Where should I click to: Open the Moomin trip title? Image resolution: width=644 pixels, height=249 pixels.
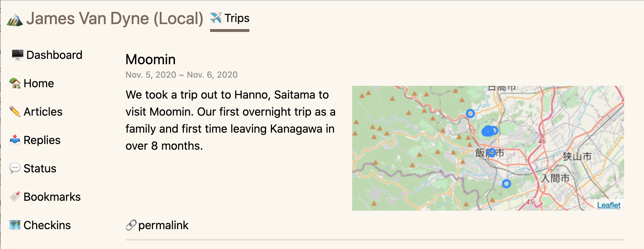point(151,59)
